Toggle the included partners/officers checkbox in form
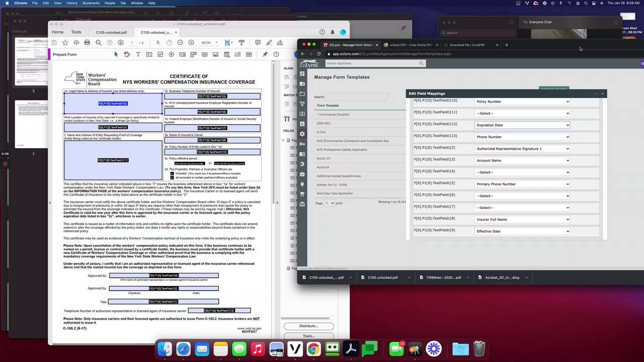Screen dimensions: 644x362 (x=172, y=173)
